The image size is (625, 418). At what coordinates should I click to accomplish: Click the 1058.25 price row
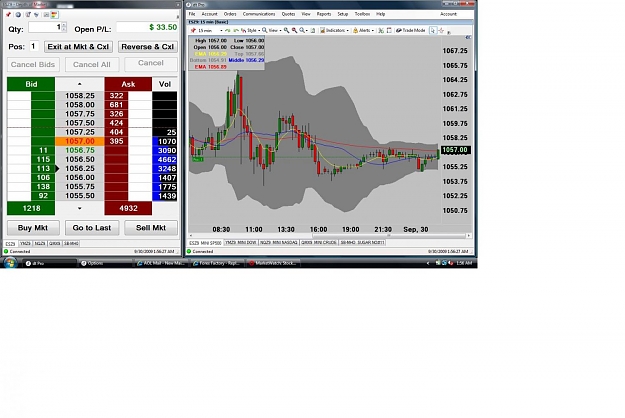(x=80, y=96)
